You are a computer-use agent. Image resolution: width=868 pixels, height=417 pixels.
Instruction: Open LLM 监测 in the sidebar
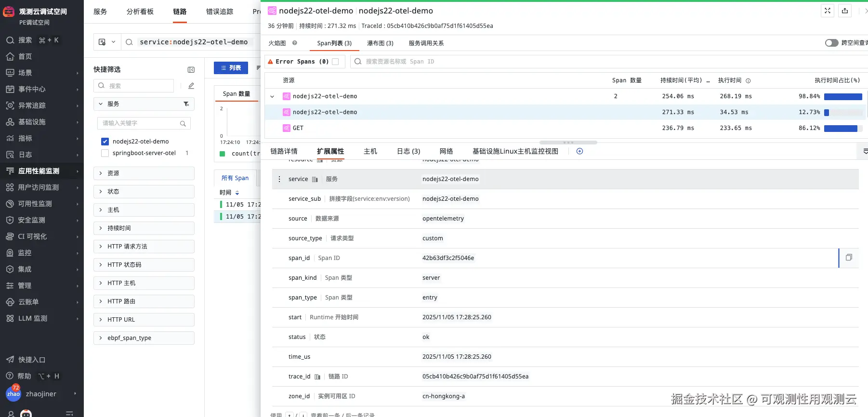(33, 318)
